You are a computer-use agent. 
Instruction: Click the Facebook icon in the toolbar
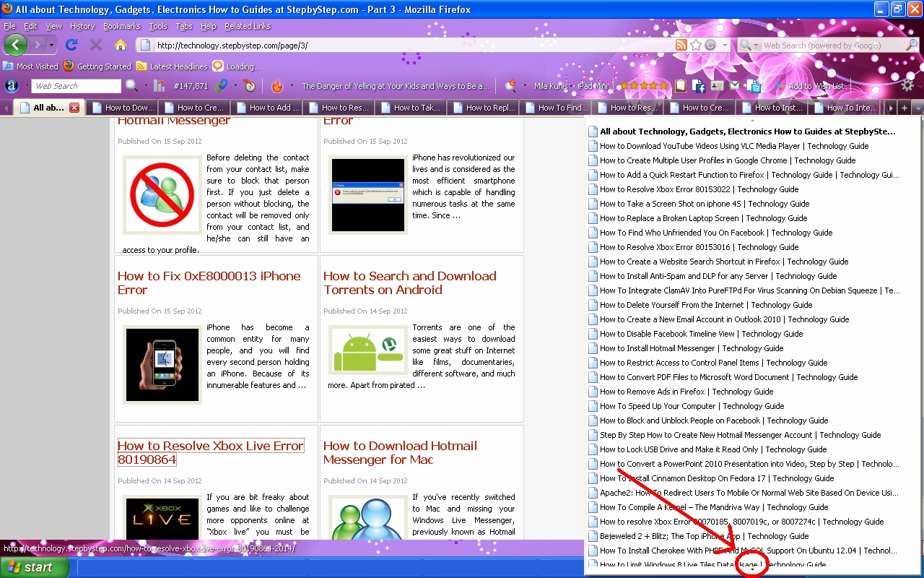698,86
